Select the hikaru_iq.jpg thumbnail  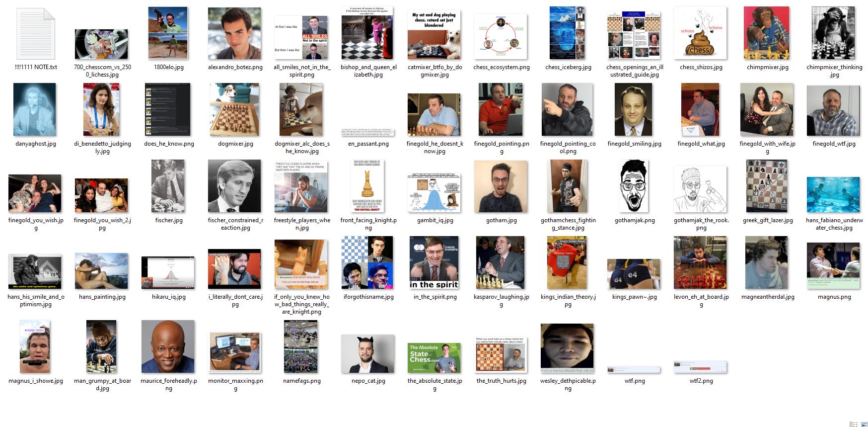pyautogui.click(x=168, y=273)
